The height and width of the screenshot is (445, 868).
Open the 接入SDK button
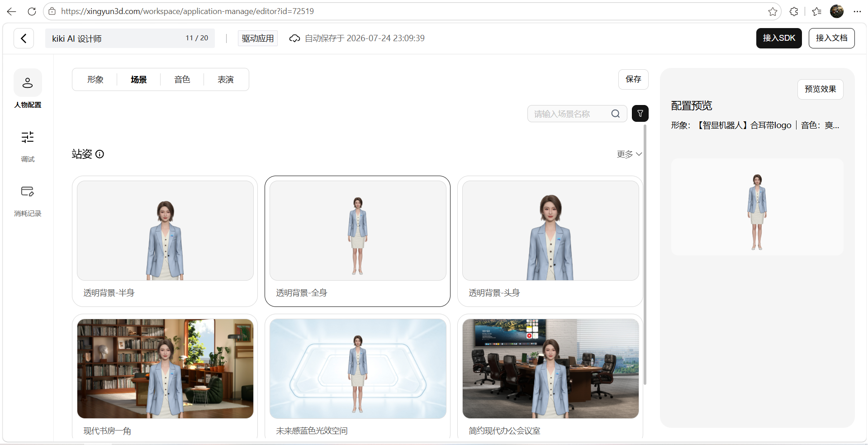(779, 38)
